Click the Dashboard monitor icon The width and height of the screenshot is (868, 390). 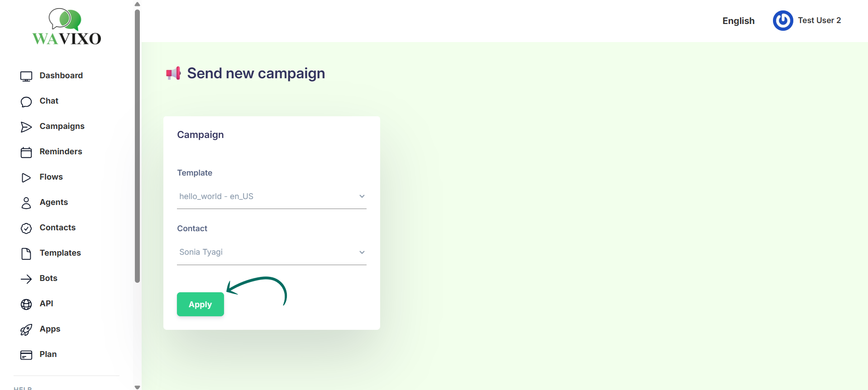(x=26, y=76)
